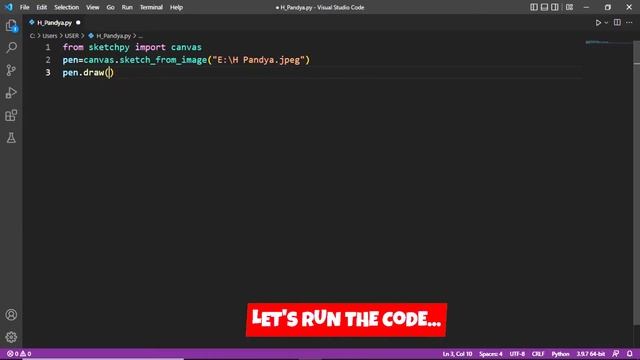Click the minimap code preview

point(597,42)
